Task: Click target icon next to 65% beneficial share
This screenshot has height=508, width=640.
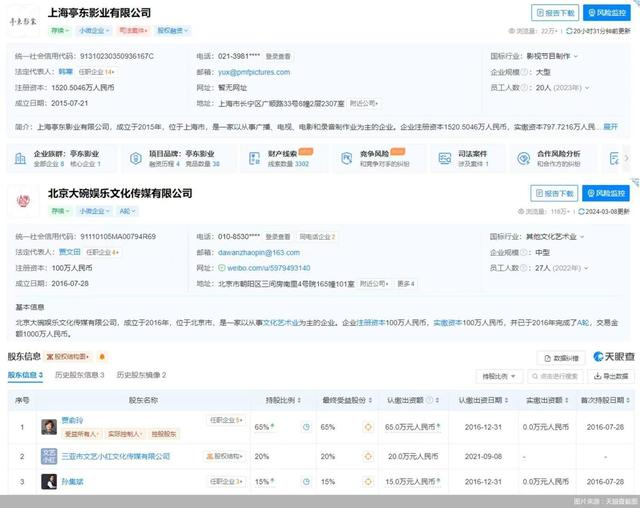Action: (368, 427)
